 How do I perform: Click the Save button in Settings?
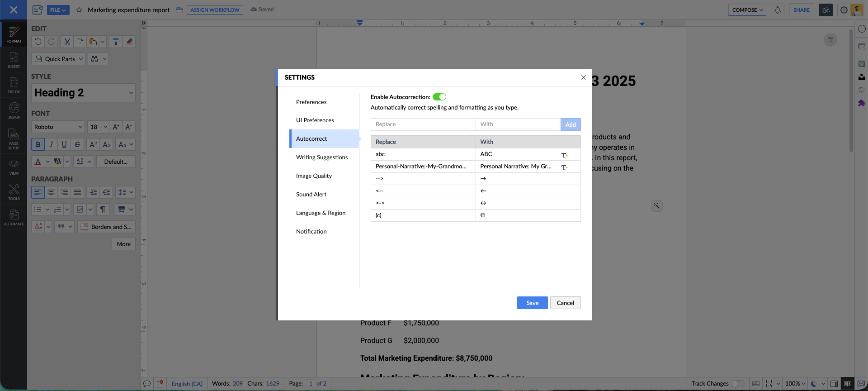tap(532, 303)
